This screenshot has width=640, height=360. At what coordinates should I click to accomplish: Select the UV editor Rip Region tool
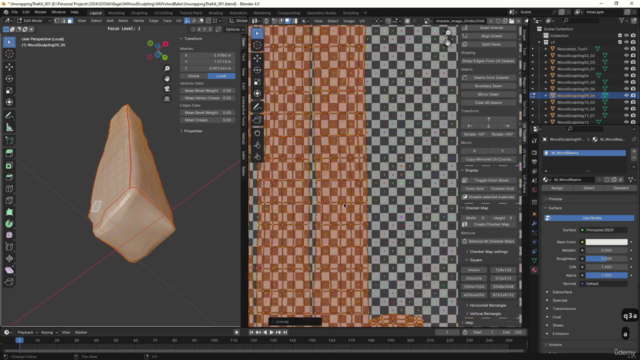coord(257,120)
